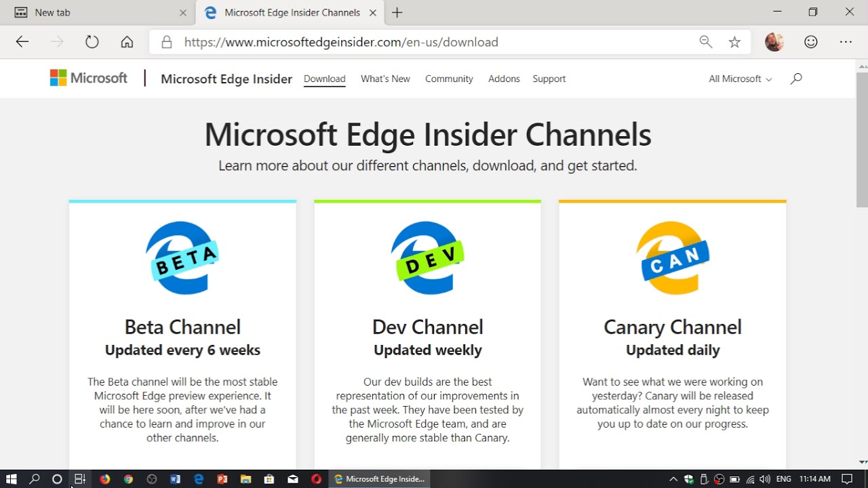This screenshot has height=488, width=868.
Task: Switch to the New tab tab
Action: [x=98, y=13]
